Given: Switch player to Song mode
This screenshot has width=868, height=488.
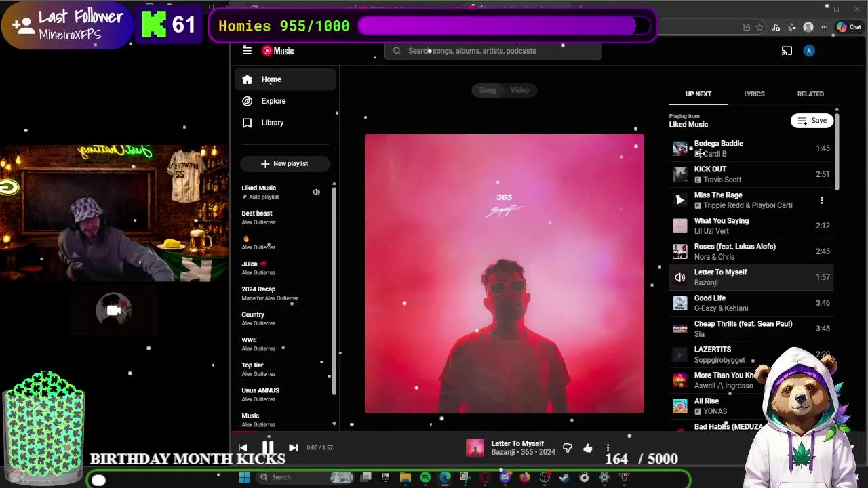Looking at the screenshot, I should (x=488, y=90).
